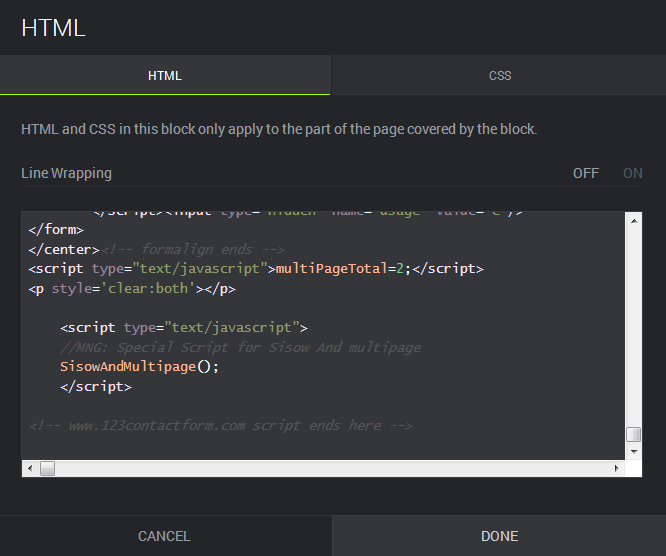Click the vertical scrollbar track above thumb
Viewport: 666px width, 556px height.
pyautogui.click(x=634, y=327)
